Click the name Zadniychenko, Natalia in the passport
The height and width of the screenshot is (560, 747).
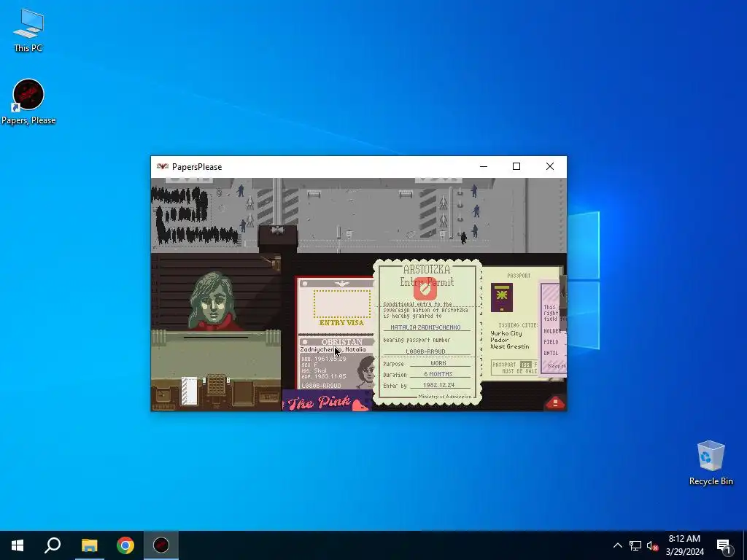pos(333,349)
